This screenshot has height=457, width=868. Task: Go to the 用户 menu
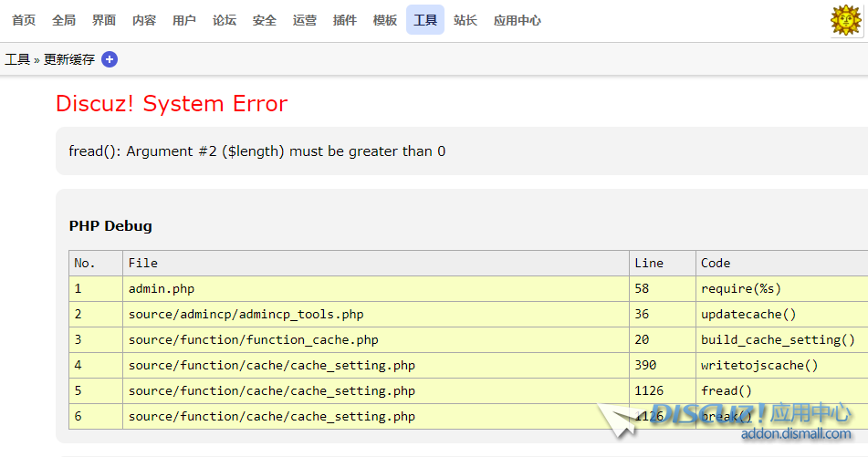pyautogui.click(x=184, y=20)
